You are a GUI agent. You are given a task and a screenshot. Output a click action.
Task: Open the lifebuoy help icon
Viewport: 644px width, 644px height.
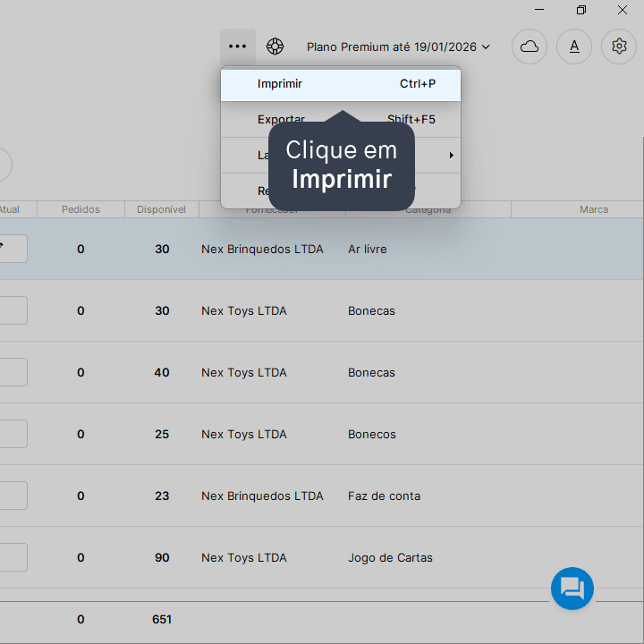tap(275, 47)
